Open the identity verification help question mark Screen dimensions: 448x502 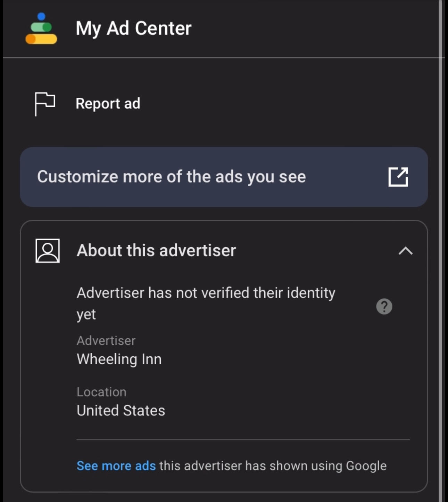[384, 307]
